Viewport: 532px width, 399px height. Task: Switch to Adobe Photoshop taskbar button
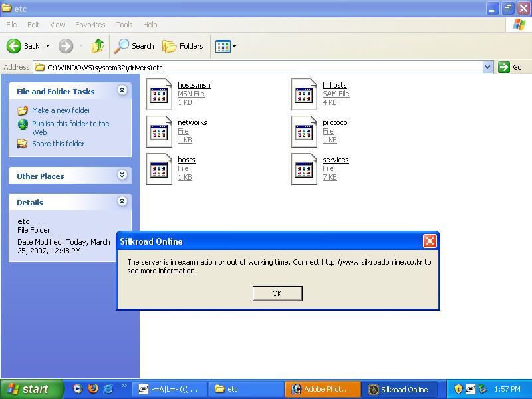(x=322, y=389)
